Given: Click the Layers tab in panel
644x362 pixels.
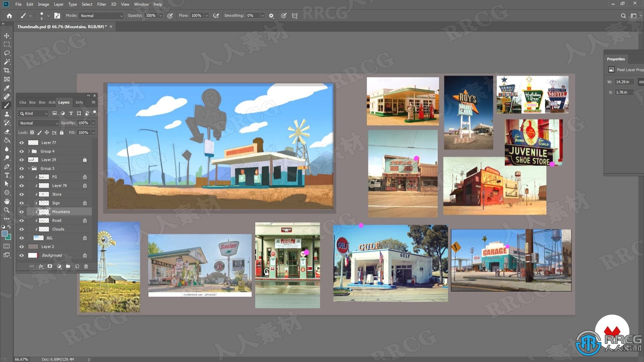Looking at the screenshot, I should point(64,102).
